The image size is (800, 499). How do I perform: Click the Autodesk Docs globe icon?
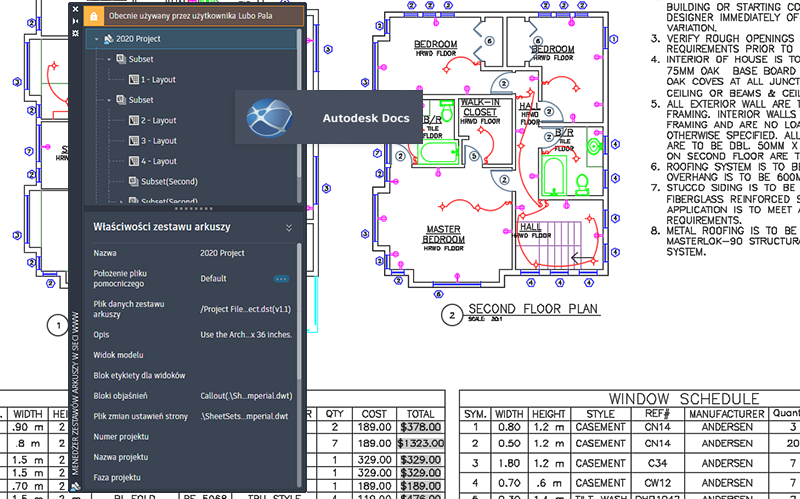tap(269, 118)
